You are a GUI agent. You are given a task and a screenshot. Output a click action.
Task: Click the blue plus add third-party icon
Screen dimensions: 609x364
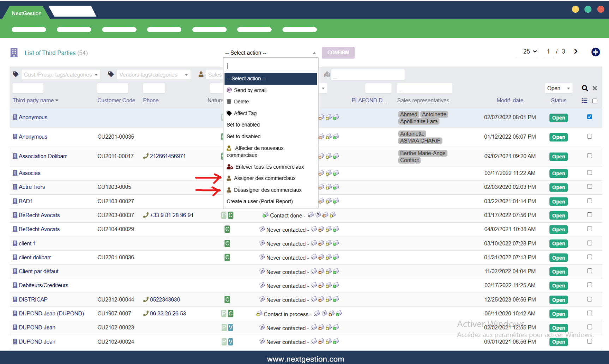pos(595,52)
